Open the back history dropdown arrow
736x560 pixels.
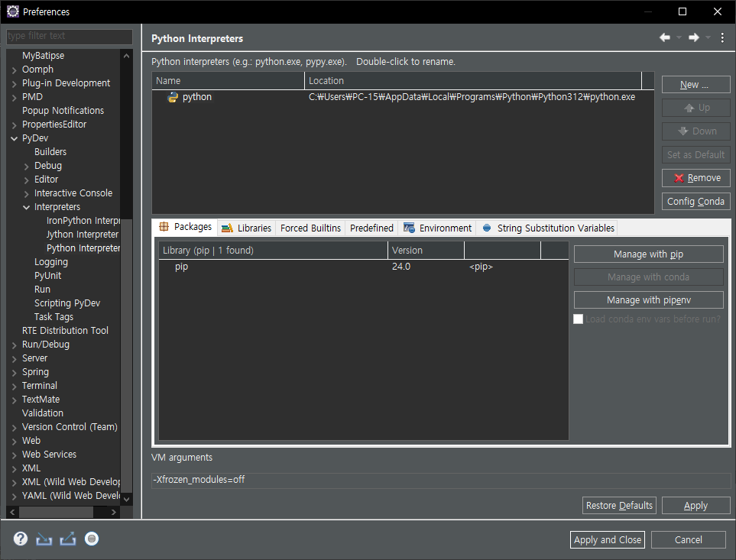click(679, 37)
